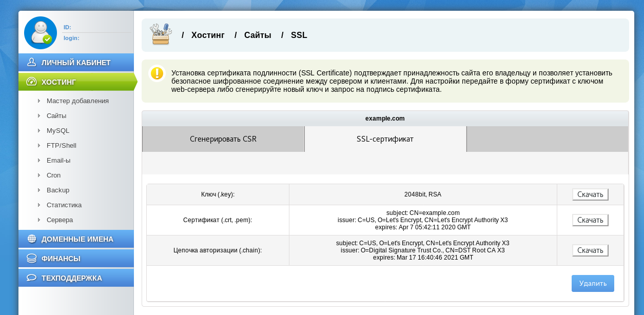Click the user avatar profile icon

40,32
